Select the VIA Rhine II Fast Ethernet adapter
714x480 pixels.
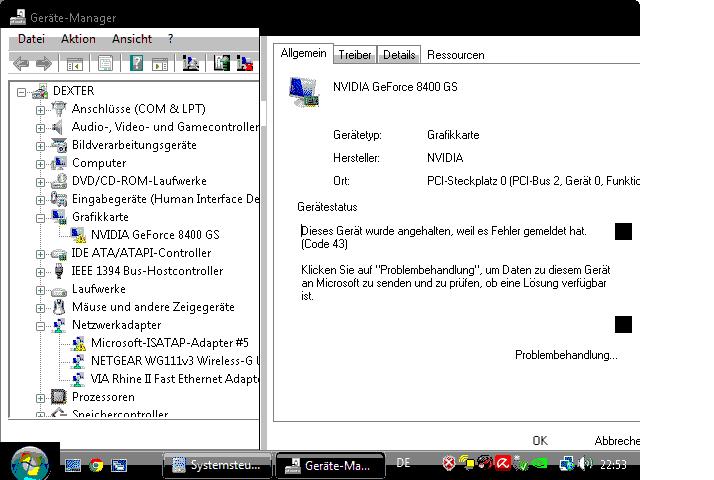(175, 379)
